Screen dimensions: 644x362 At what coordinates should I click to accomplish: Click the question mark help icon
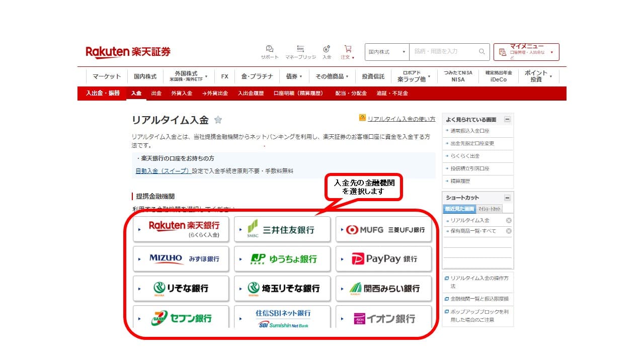click(362, 118)
